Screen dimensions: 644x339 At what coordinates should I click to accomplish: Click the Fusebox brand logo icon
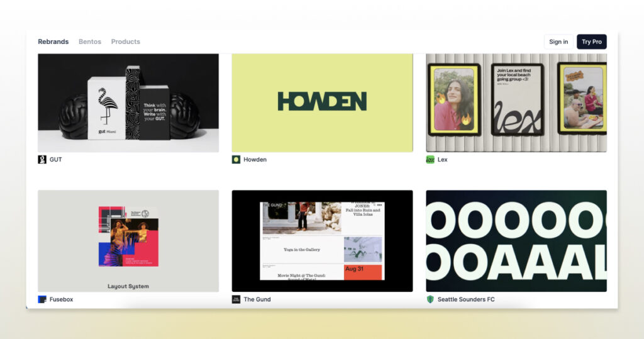(x=42, y=299)
